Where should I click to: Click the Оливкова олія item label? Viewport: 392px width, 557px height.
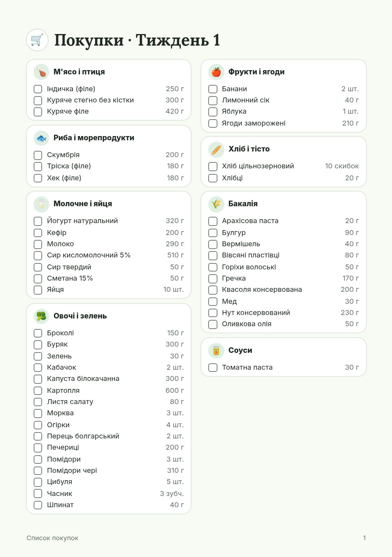tap(246, 324)
